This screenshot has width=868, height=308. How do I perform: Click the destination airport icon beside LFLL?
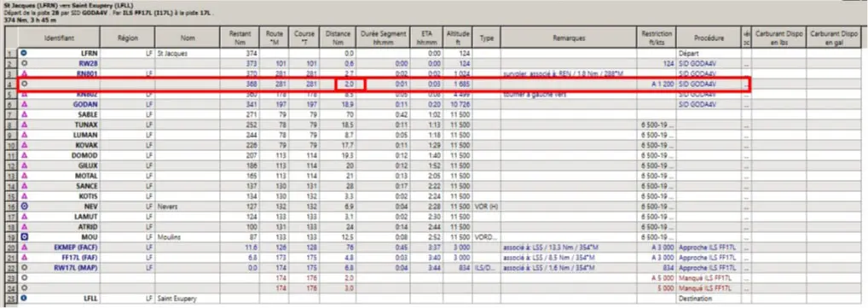click(x=24, y=298)
